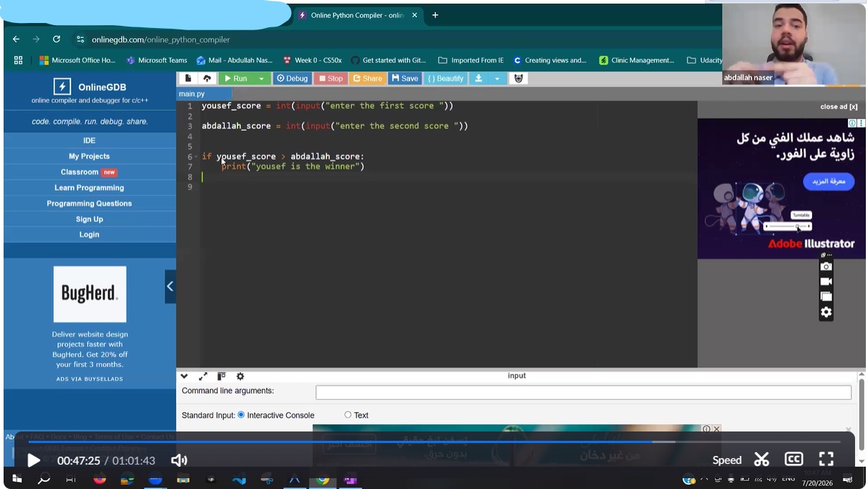Click the Stop button

pos(331,78)
